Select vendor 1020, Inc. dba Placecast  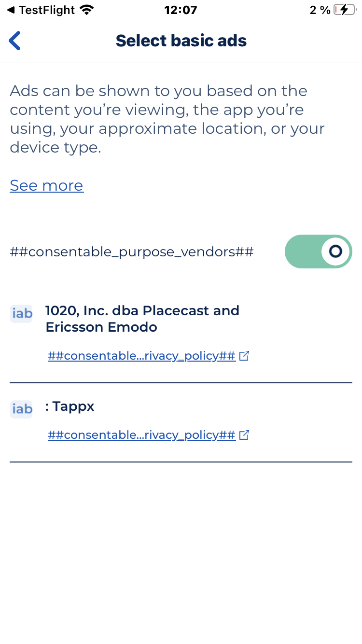pos(142,310)
